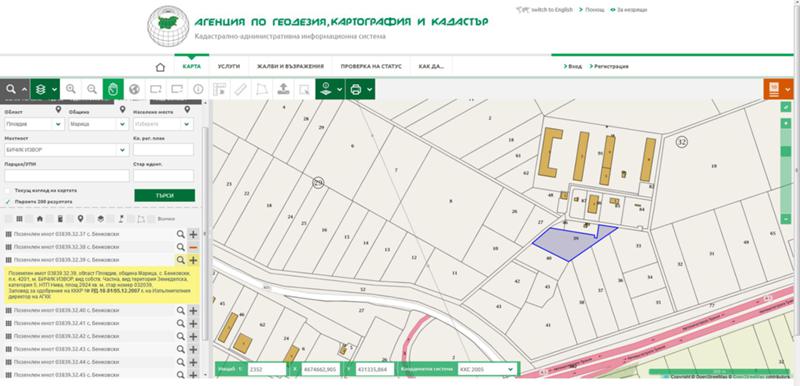Open the accessibility link with eye icon
The height and width of the screenshot is (386, 800).
629,10
